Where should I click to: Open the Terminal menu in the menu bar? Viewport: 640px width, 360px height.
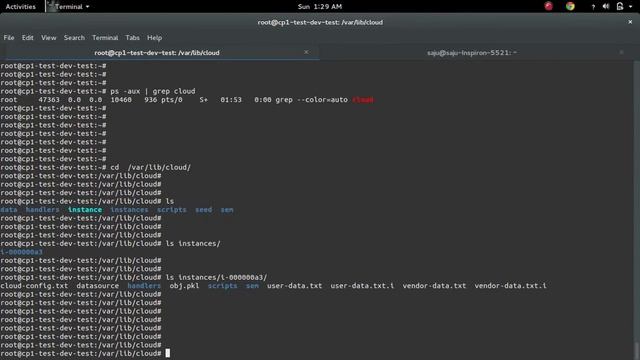(x=105, y=38)
